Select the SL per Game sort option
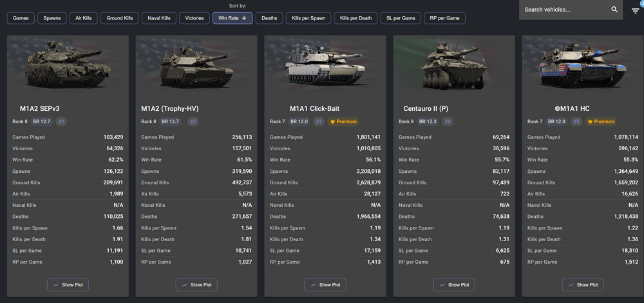644x303 pixels. pos(401,18)
